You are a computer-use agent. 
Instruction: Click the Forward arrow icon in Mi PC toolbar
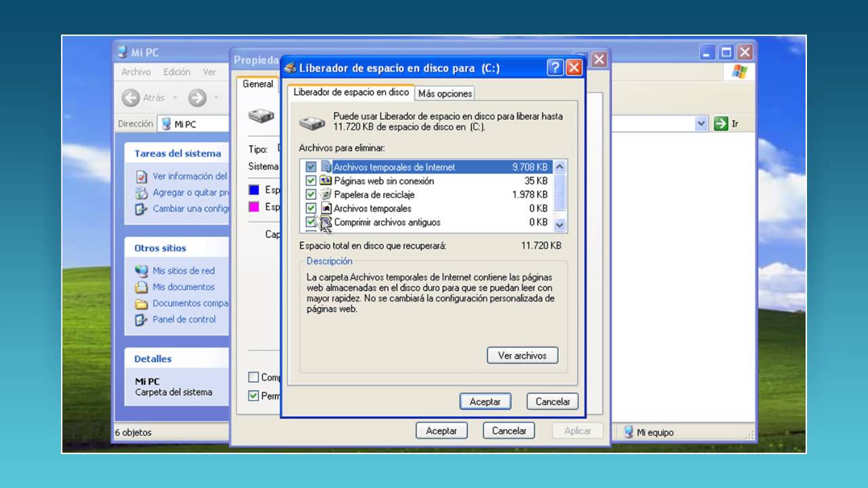tap(197, 98)
